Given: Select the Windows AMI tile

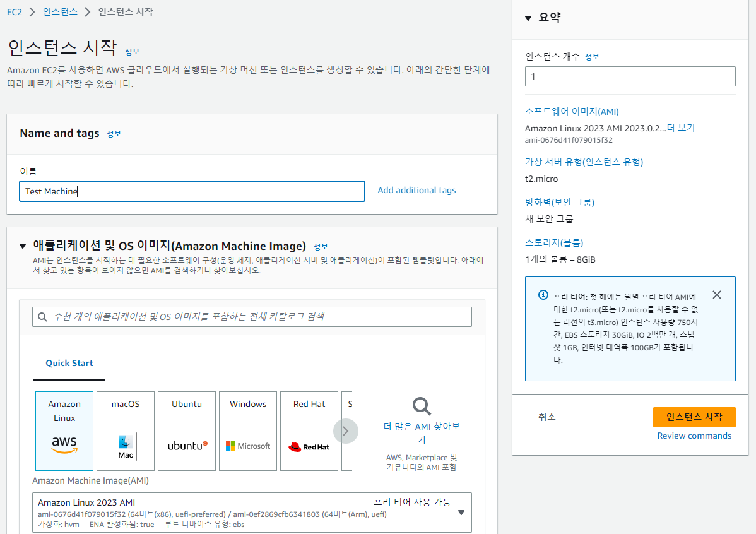Looking at the screenshot, I should point(248,430).
